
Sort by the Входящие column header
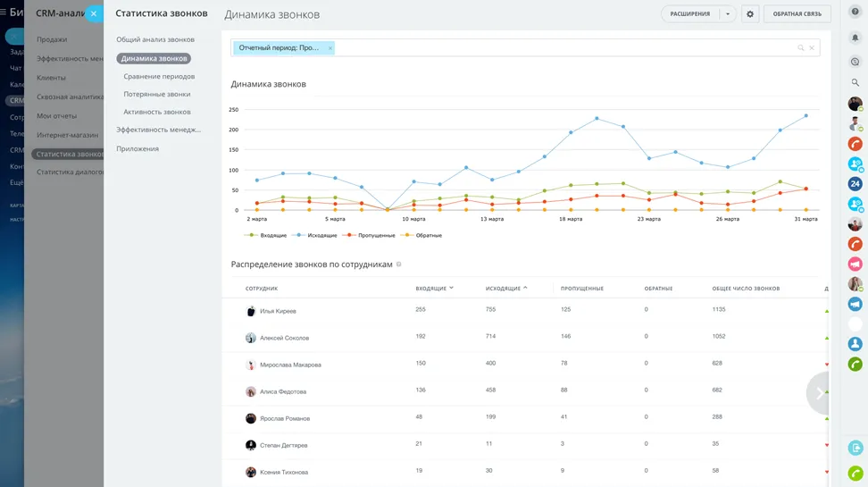(x=431, y=289)
